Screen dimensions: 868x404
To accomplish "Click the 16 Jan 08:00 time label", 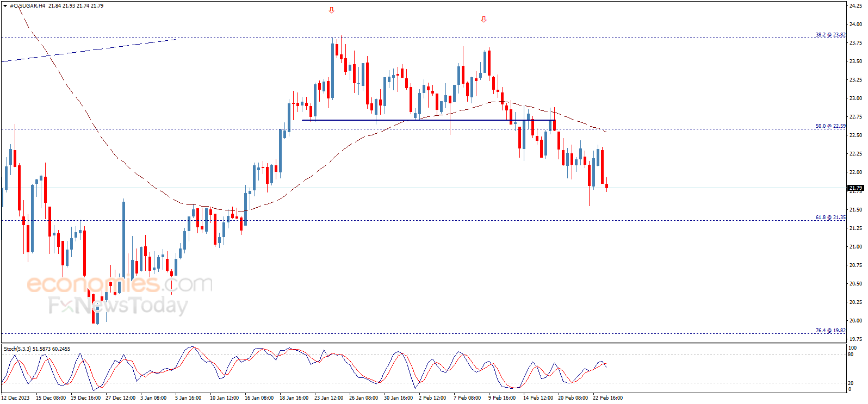I will click(259, 398).
